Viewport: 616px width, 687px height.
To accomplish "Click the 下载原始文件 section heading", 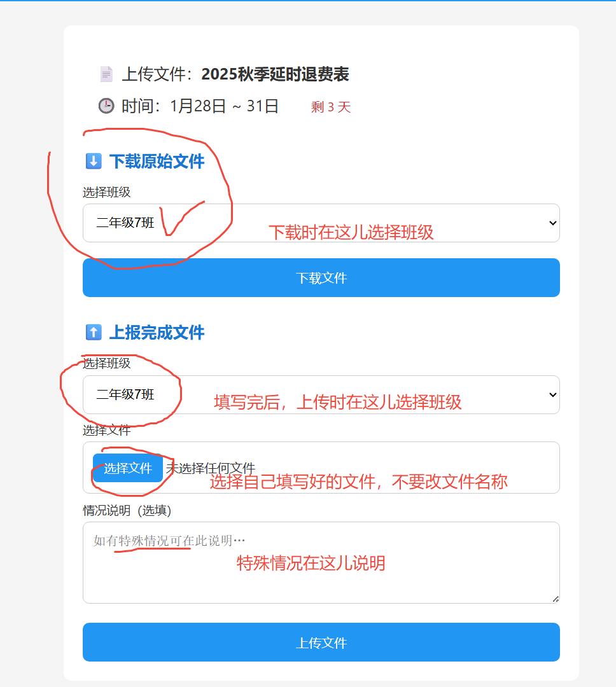I will pyautogui.click(x=157, y=161).
